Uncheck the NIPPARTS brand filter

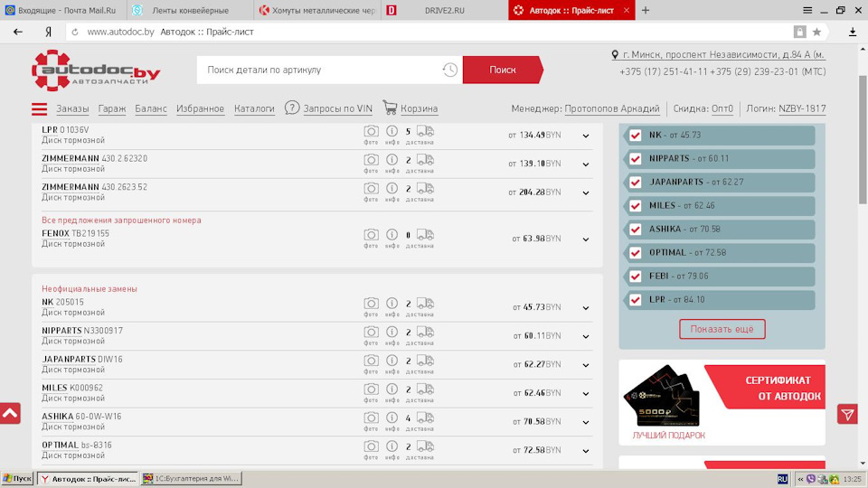[x=636, y=159]
